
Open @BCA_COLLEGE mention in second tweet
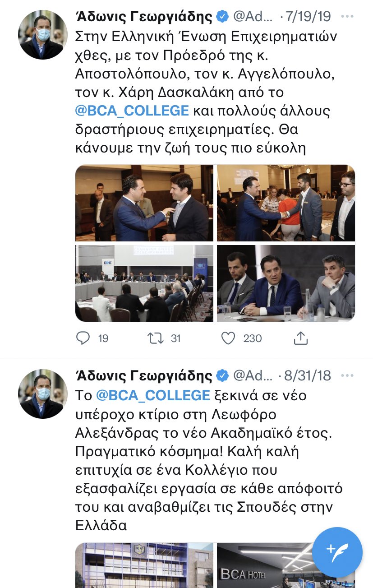click(x=153, y=395)
